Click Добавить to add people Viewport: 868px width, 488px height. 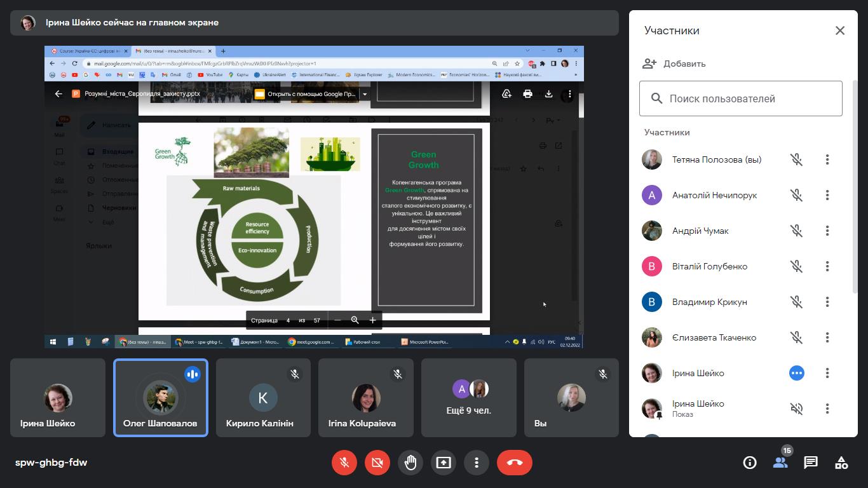[x=674, y=64]
